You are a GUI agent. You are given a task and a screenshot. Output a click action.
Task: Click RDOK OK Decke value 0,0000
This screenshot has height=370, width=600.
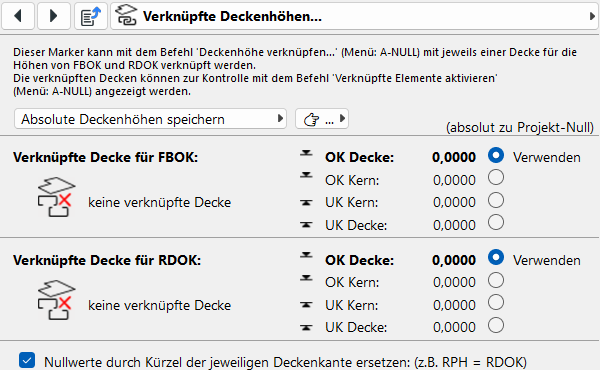(454, 260)
